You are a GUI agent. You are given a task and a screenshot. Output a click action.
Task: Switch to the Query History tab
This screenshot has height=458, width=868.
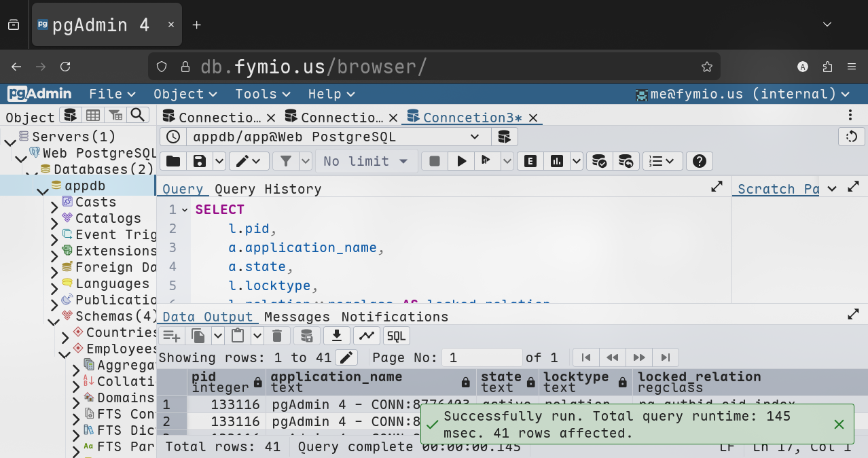click(x=268, y=189)
